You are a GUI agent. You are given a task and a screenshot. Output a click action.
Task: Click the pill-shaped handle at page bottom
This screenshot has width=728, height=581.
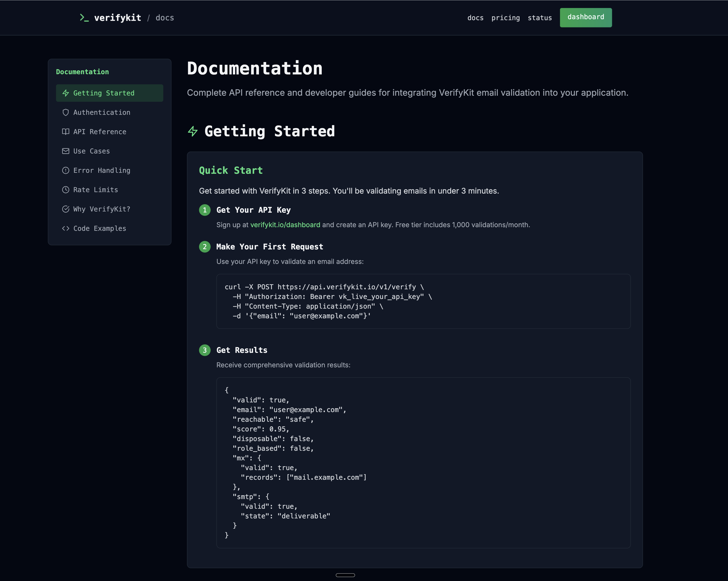345,575
